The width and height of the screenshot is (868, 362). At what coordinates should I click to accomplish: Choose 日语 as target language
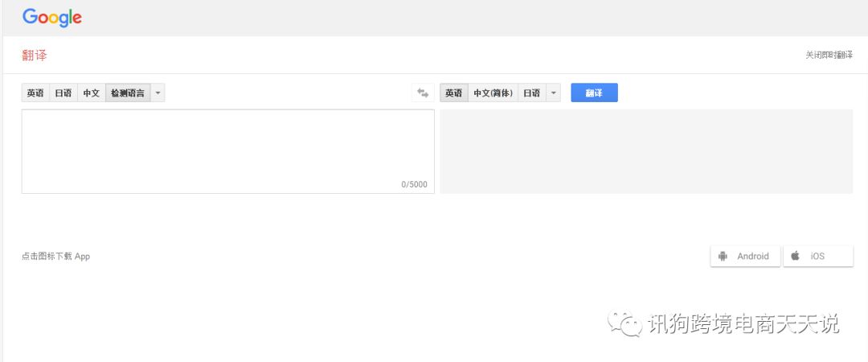tap(531, 93)
